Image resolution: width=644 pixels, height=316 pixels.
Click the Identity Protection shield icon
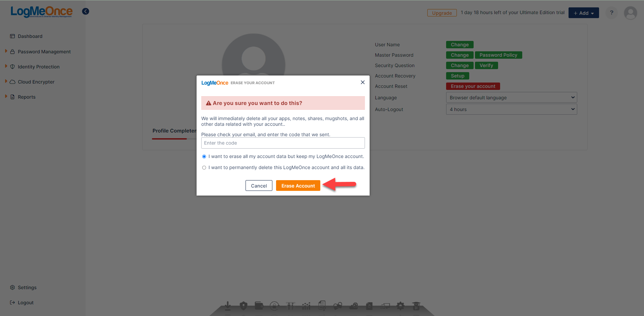pos(12,67)
